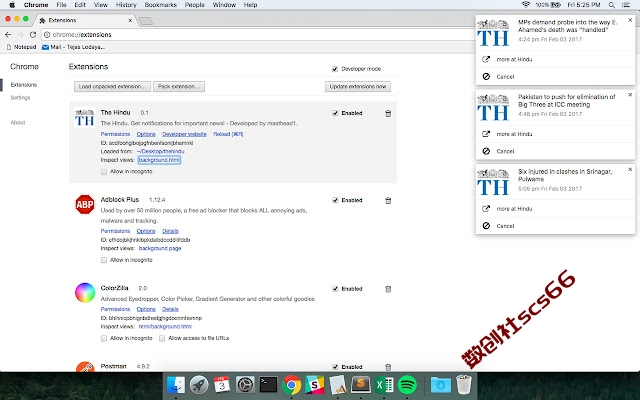
Task: Launch Terminal from the dock
Action: (268, 384)
